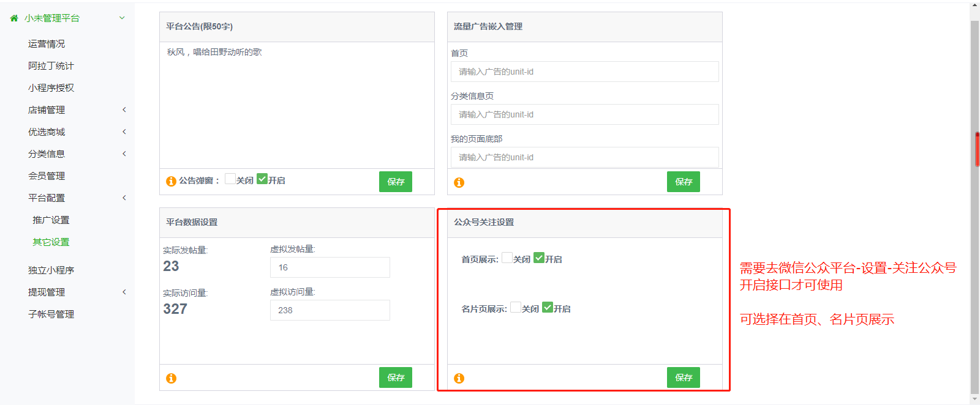Click info icon in 流量广告嵌入管理 footer
The height and width of the screenshot is (405, 980).
pos(459,182)
